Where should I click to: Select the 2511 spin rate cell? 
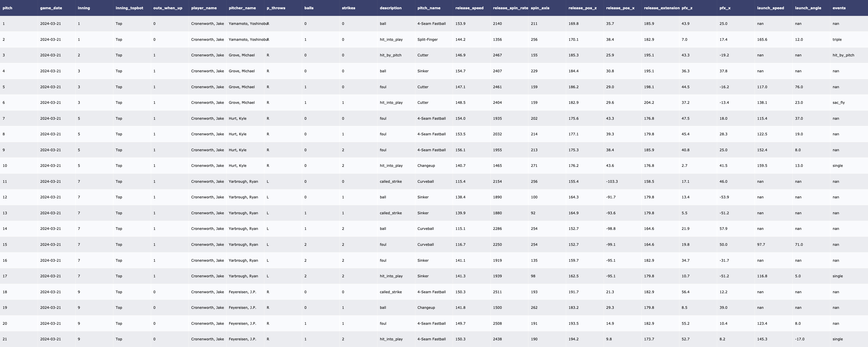click(497, 292)
